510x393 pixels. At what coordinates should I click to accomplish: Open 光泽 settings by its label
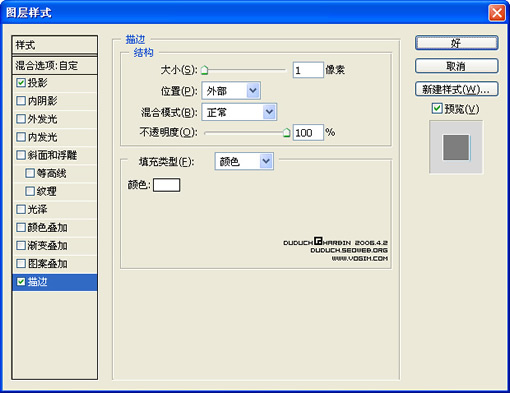(37, 209)
